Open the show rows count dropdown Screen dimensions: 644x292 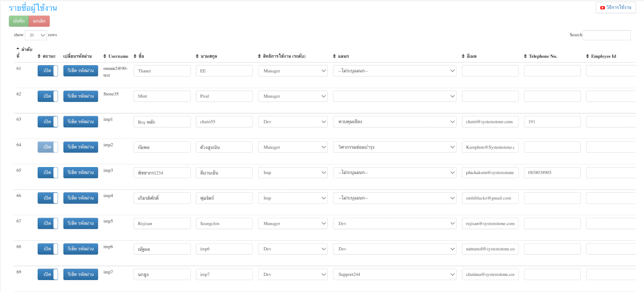coord(36,35)
